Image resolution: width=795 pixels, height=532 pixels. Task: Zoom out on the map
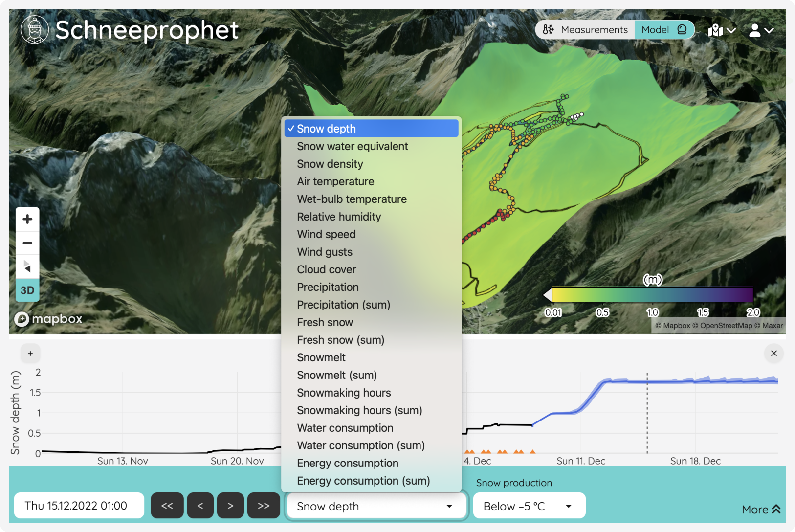pos(27,243)
